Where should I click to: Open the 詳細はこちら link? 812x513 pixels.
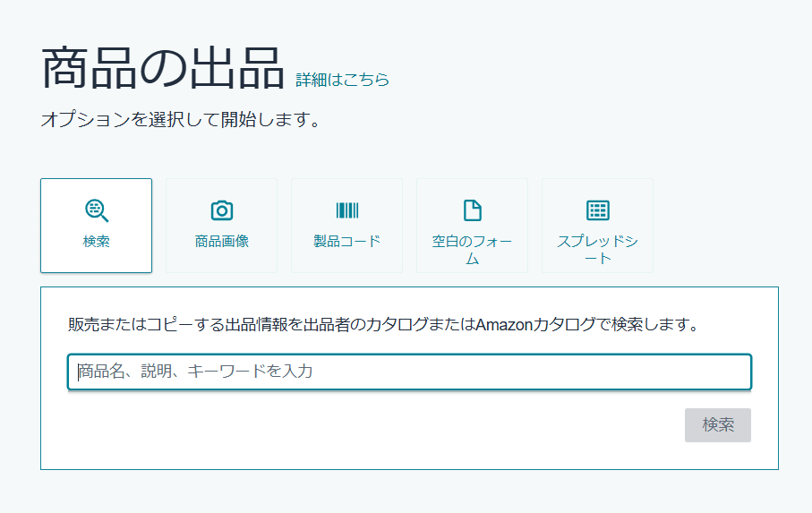(x=342, y=79)
